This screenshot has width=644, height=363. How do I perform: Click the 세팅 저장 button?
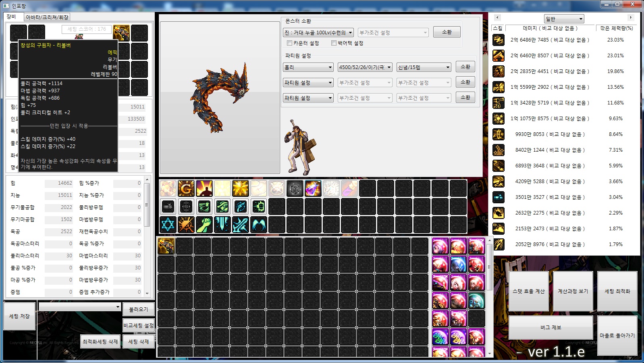click(x=19, y=316)
